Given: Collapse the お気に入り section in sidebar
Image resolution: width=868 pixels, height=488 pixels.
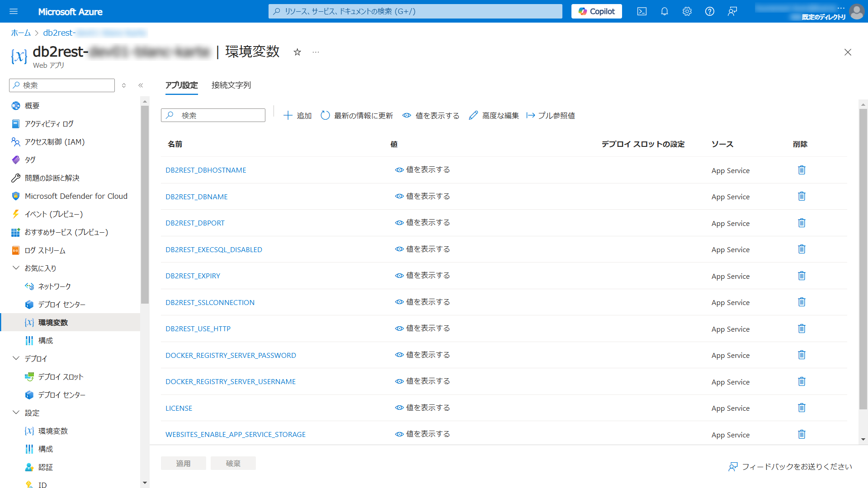Looking at the screenshot, I should coord(16,268).
